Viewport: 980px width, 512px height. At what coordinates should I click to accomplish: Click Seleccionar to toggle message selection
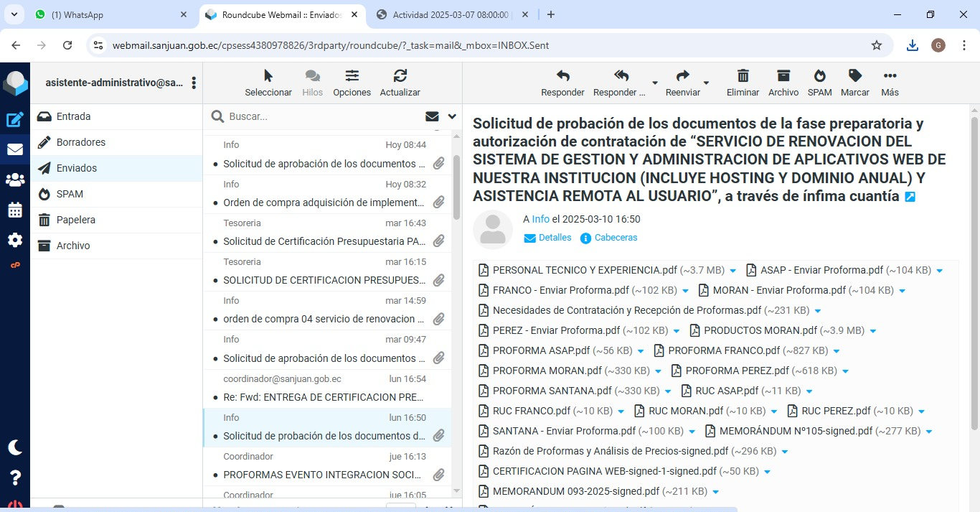[x=268, y=83]
